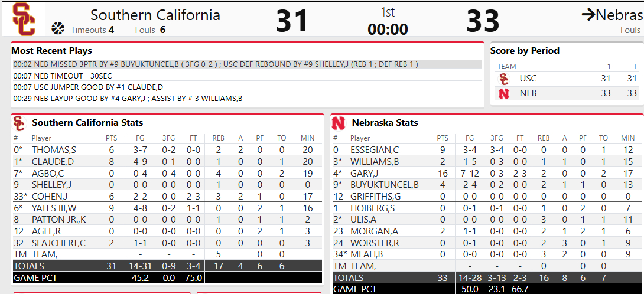644x294 pixels.
Task: Select ESSEGIAN,C in the Nebraska stats table
Action: pos(375,150)
